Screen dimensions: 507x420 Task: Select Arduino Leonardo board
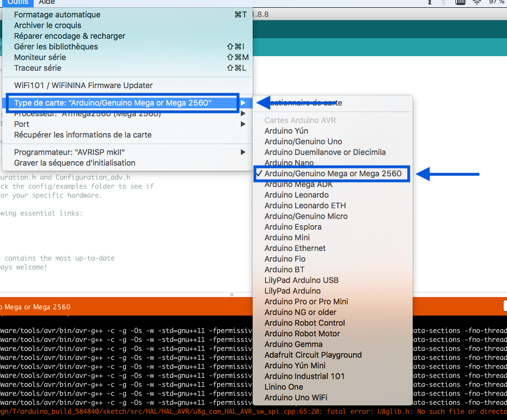click(333, 195)
